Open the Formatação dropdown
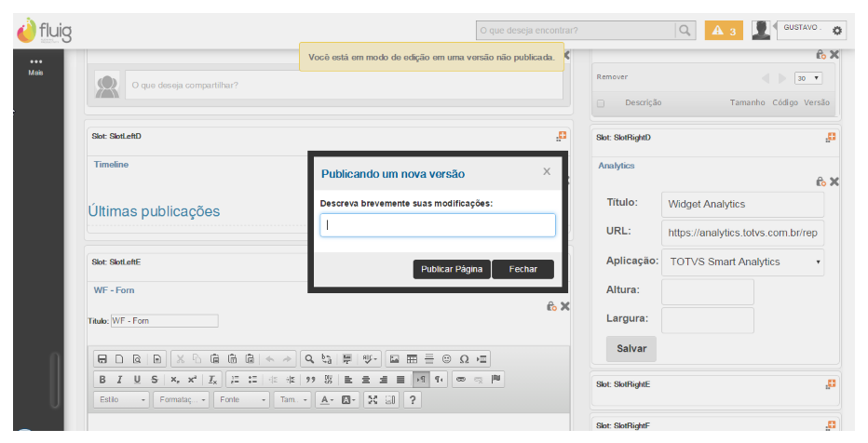This screenshot has width=868, height=443. tap(181, 400)
